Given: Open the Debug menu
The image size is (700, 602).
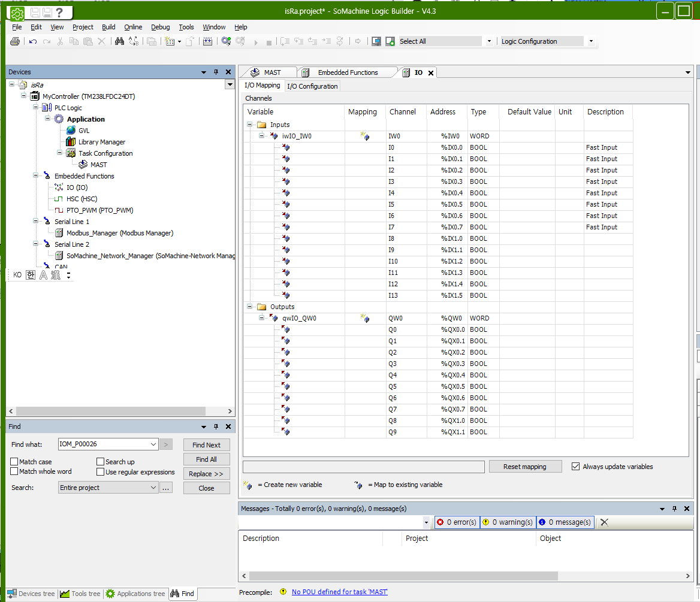Looking at the screenshot, I should coord(160,27).
